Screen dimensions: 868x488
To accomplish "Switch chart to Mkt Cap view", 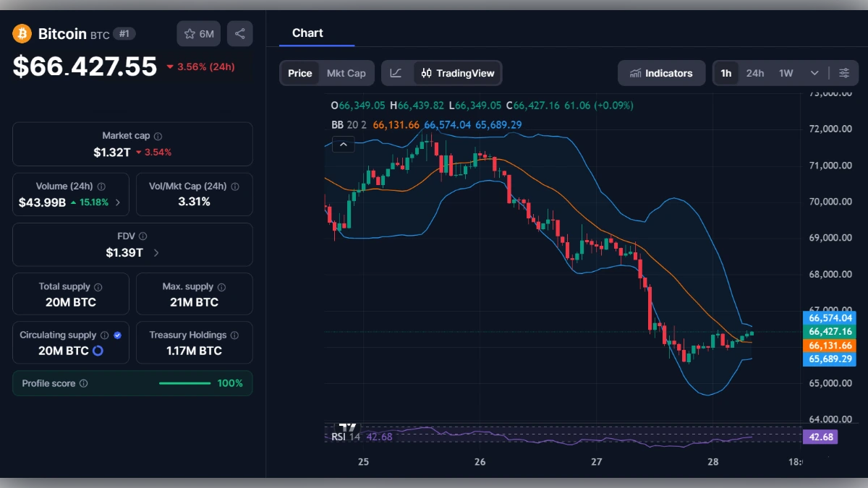I will [346, 72].
